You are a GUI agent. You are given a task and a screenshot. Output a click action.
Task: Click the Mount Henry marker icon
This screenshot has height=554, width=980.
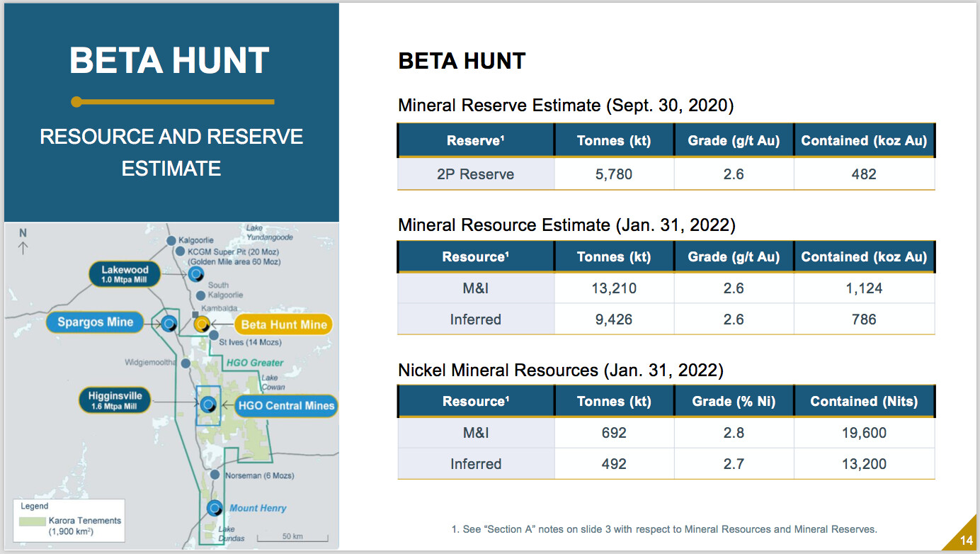click(215, 508)
